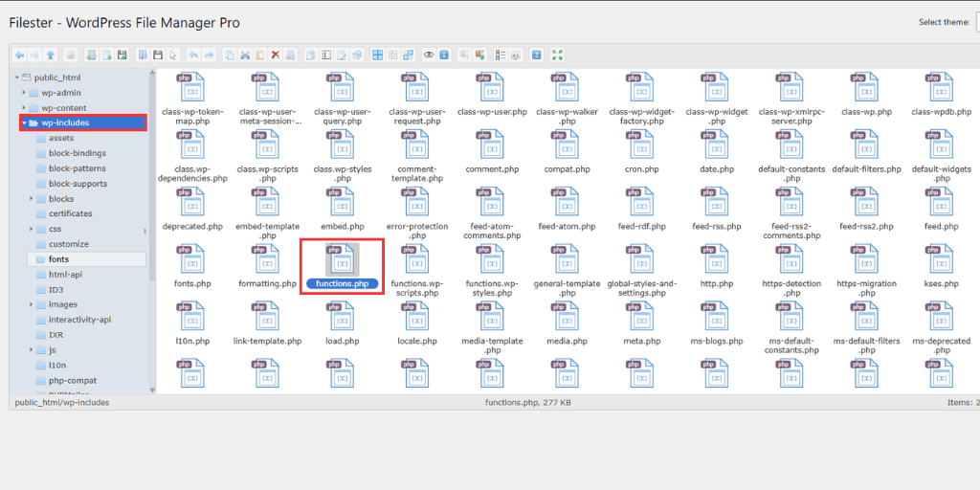
Task: Create a new file from toolbar
Action: pos(107,55)
